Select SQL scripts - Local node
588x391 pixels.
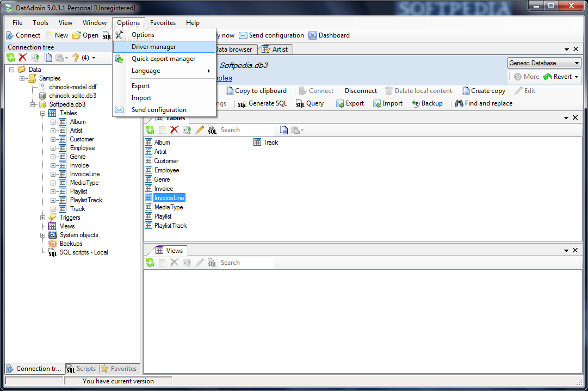(79, 252)
